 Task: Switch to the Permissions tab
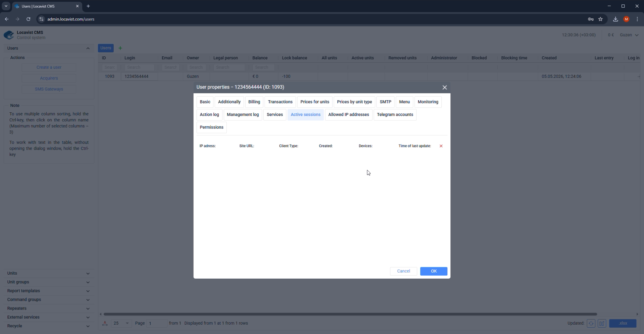tap(211, 127)
